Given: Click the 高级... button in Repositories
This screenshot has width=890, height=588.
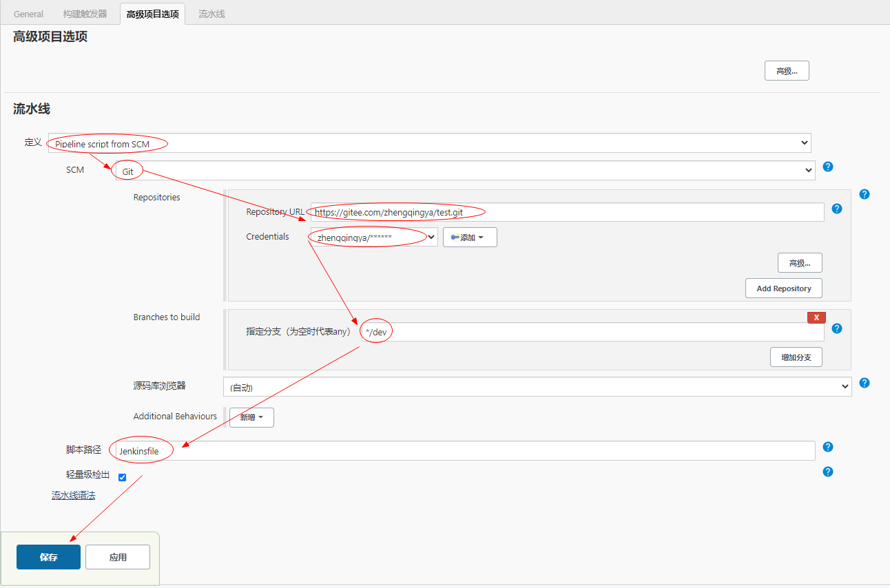Looking at the screenshot, I should coord(800,263).
